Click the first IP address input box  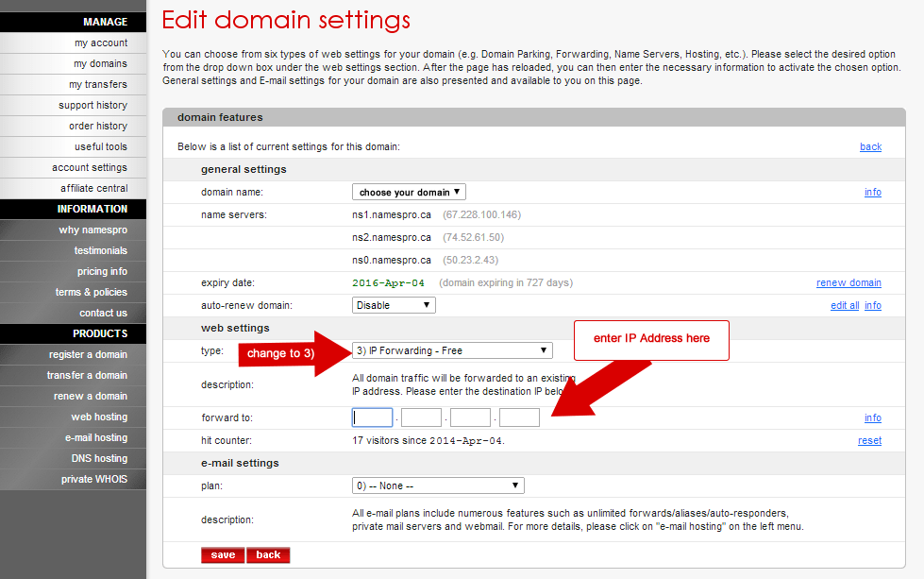[372, 417]
